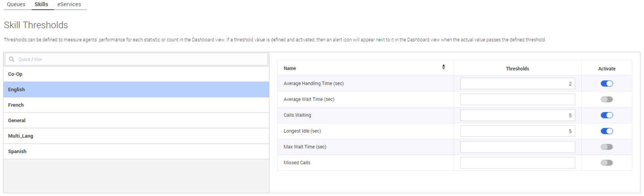The height and width of the screenshot is (196, 644).
Task: Select the Co-Op skill
Action: point(136,74)
